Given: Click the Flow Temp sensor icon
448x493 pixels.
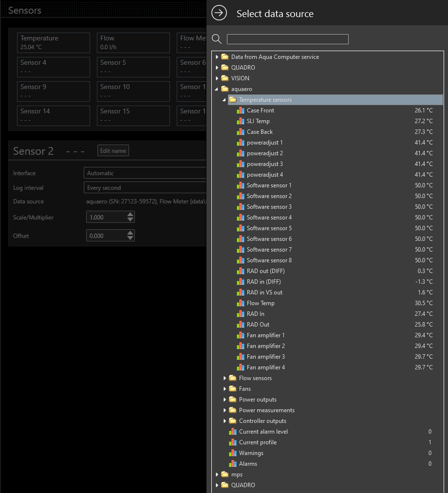Looking at the screenshot, I should tap(241, 303).
